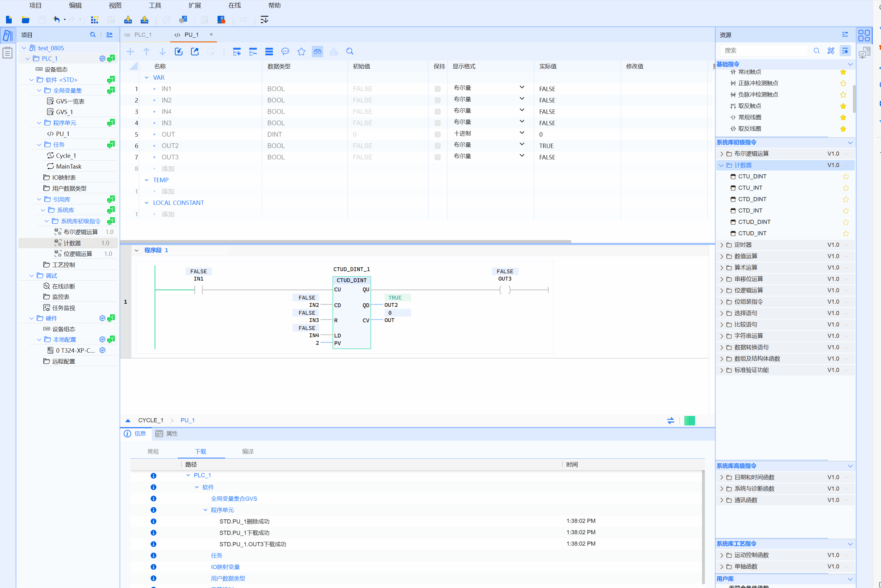This screenshot has width=881, height=588.
Task: Click the favorite star next to CTU_DINT
Action: (x=846, y=176)
